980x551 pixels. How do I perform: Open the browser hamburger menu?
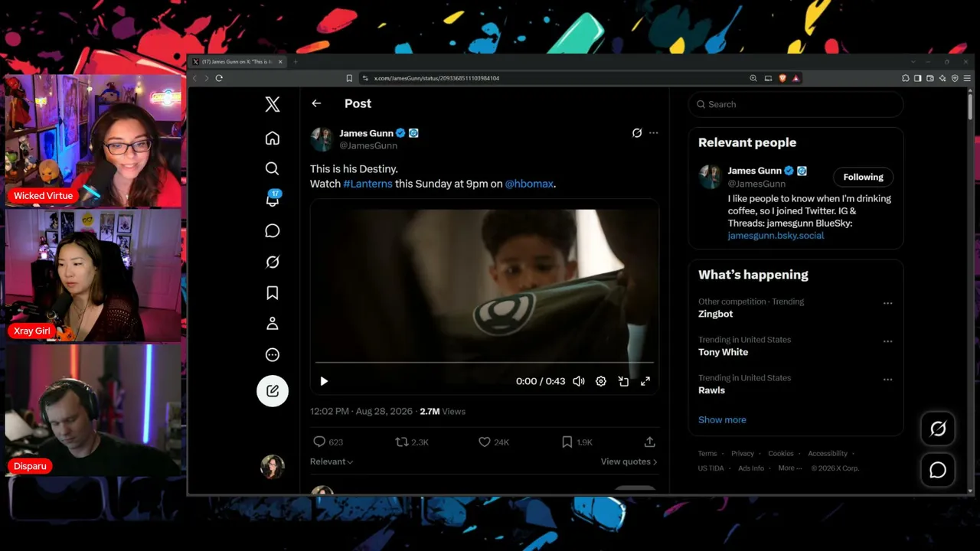pyautogui.click(x=968, y=78)
